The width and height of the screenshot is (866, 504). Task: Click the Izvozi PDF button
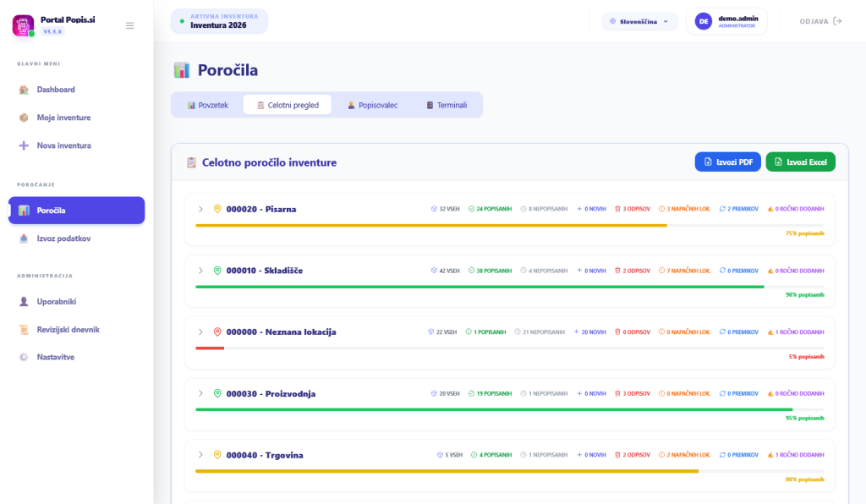727,162
